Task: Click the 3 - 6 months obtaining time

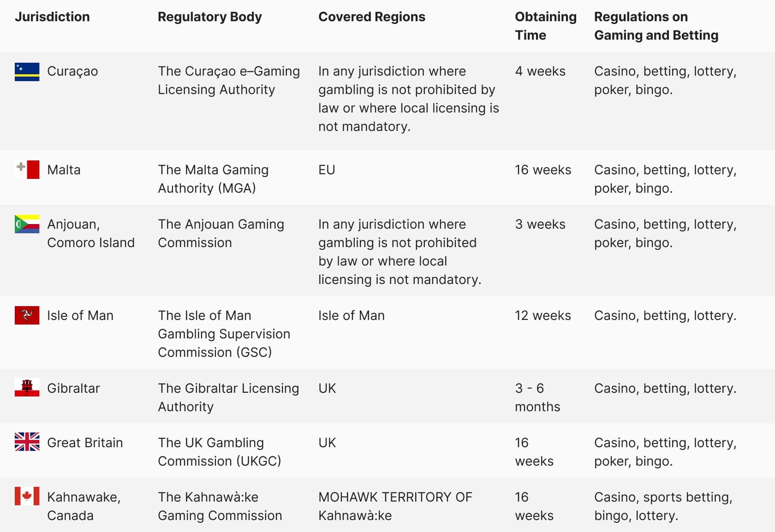Action: click(x=537, y=397)
